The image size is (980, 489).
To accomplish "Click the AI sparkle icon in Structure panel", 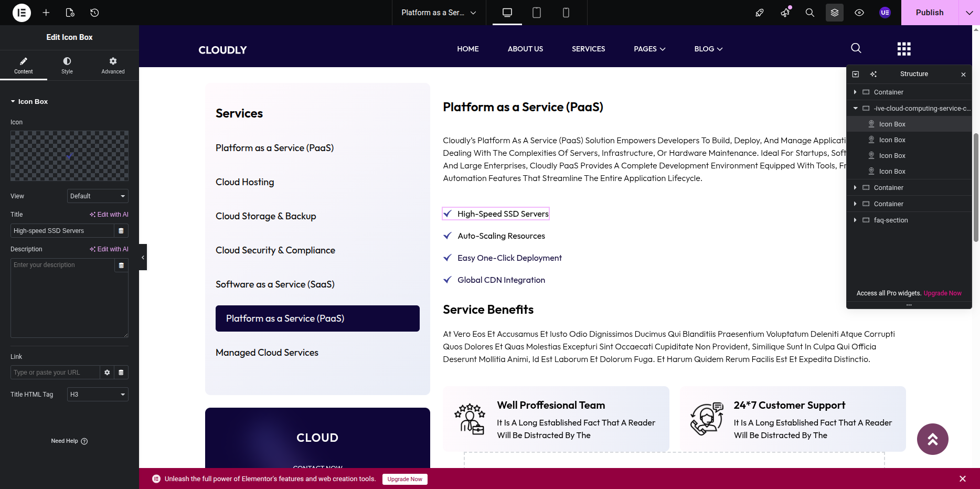I will (874, 74).
